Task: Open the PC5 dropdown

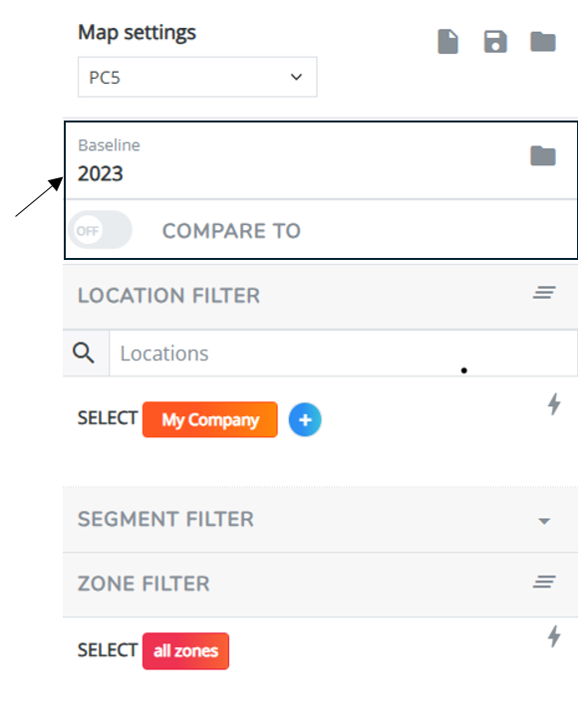Action: pyautogui.click(x=197, y=77)
